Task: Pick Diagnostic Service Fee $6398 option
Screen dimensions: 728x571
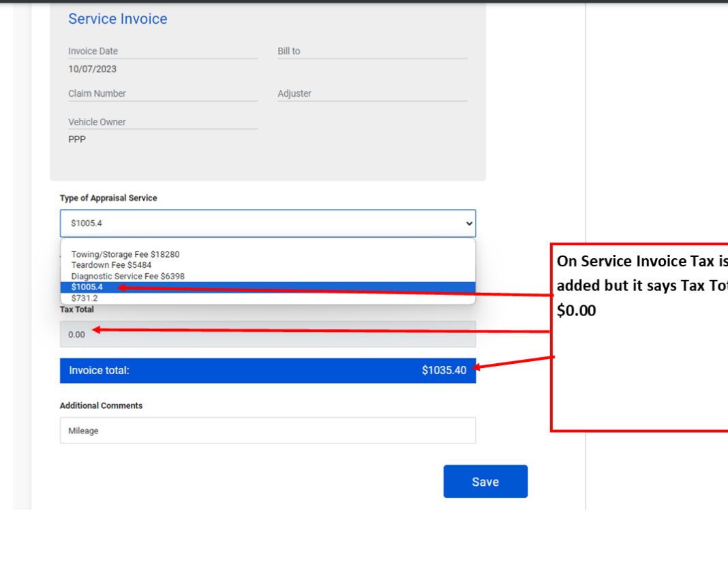Action: coord(127,276)
